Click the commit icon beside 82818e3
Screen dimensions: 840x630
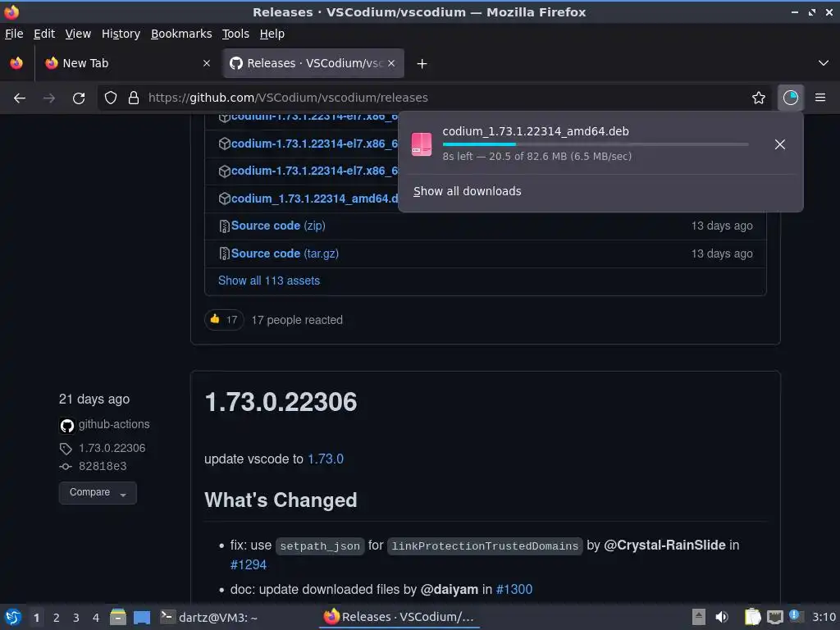(66, 467)
